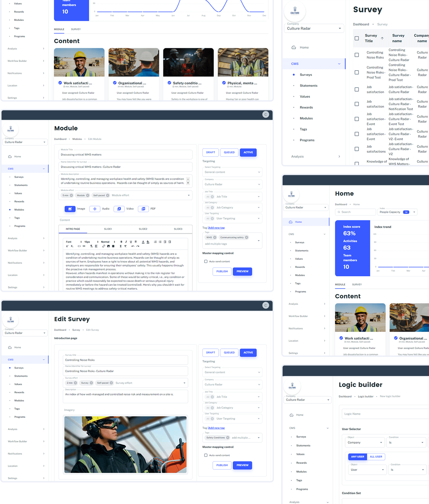Click the undo arrow in editor toolbar
Viewport: 429px width, 504px height.
coord(133,246)
